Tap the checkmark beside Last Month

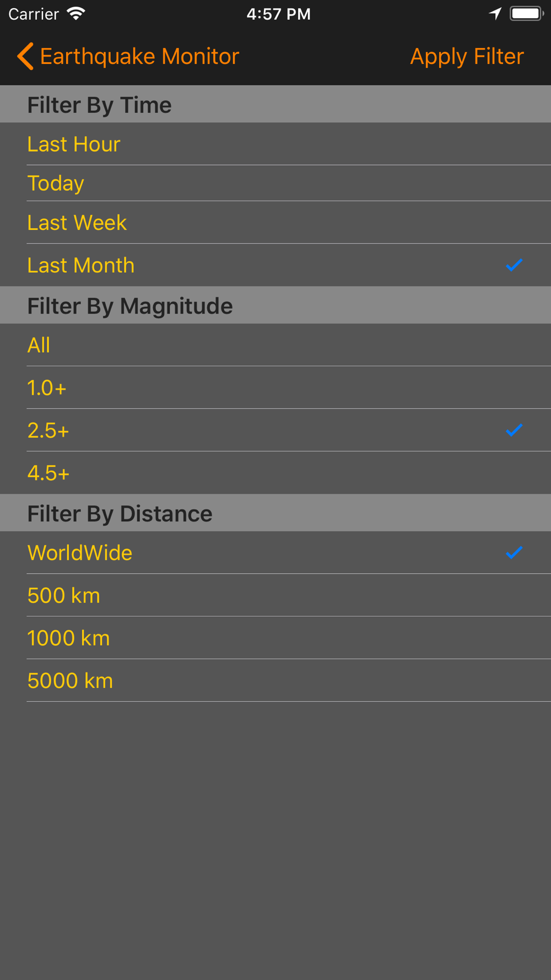[x=514, y=265]
